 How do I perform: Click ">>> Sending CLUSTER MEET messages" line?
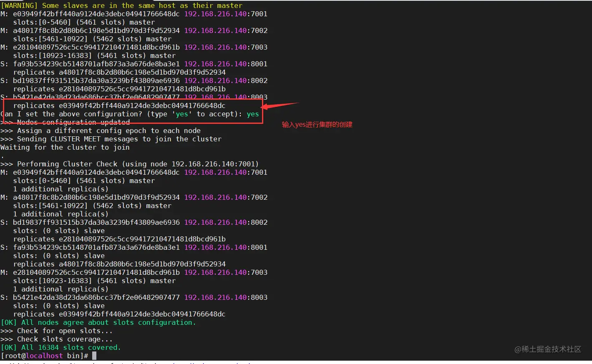pos(111,139)
